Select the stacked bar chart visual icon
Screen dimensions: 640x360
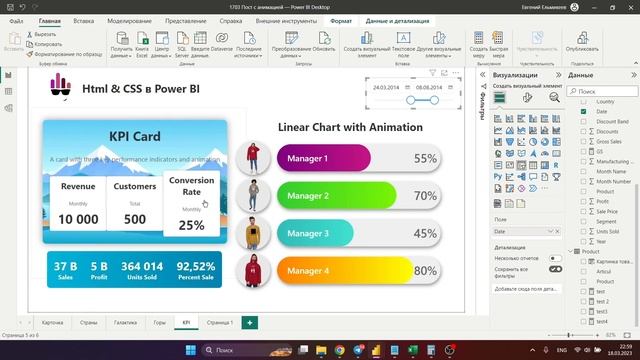pyautogui.click(x=498, y=119)
